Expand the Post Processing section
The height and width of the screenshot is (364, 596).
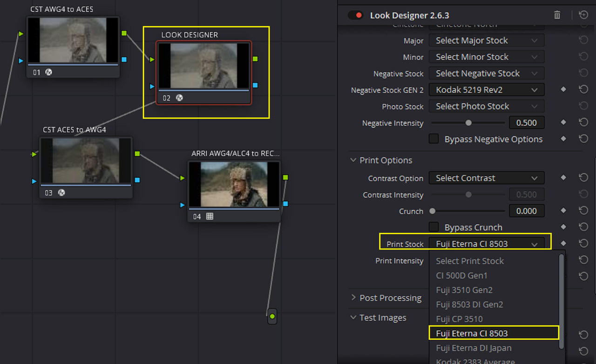coord(353,298)
